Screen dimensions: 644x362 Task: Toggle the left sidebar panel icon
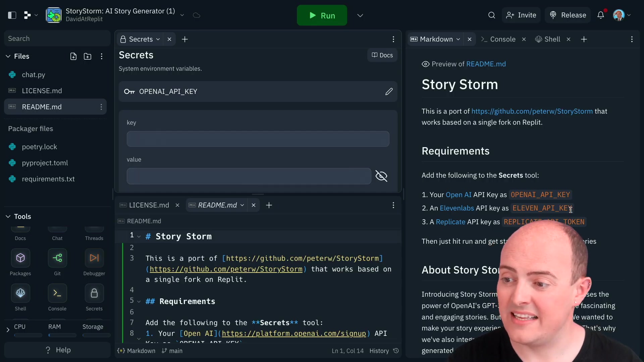point(12,15)
